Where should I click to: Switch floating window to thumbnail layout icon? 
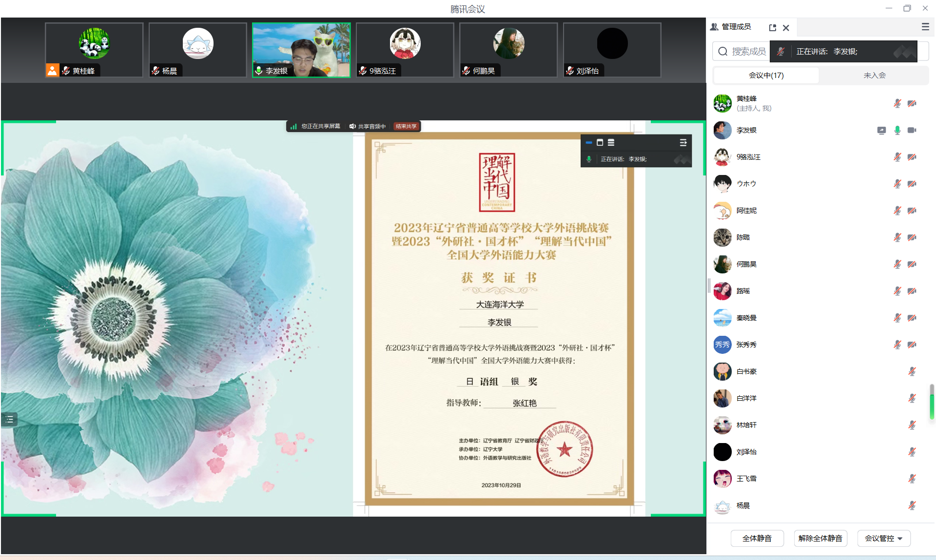600,142
